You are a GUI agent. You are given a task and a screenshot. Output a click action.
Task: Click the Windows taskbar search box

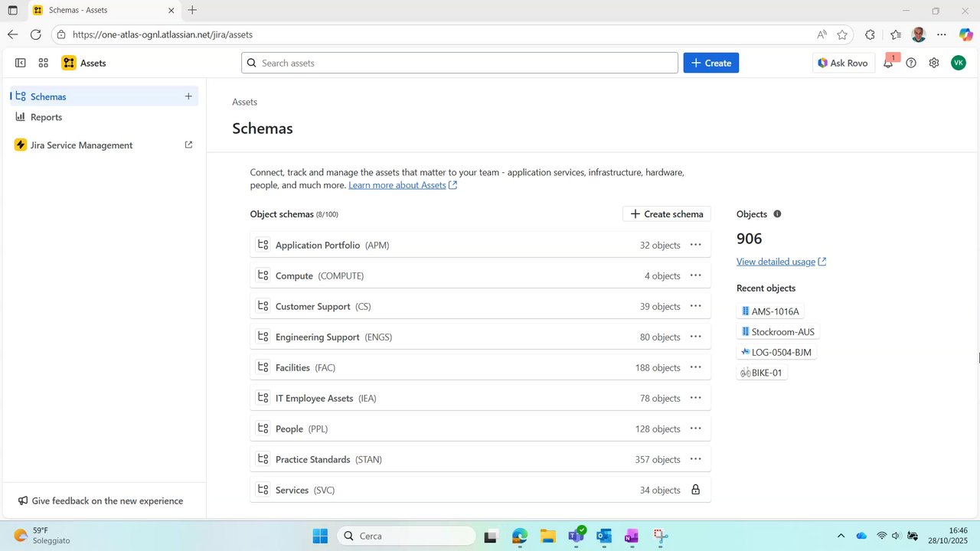click(407, 536)
